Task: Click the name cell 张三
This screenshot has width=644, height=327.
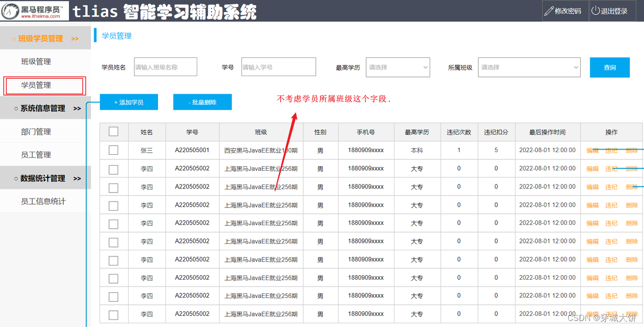Action: [147, 150]
